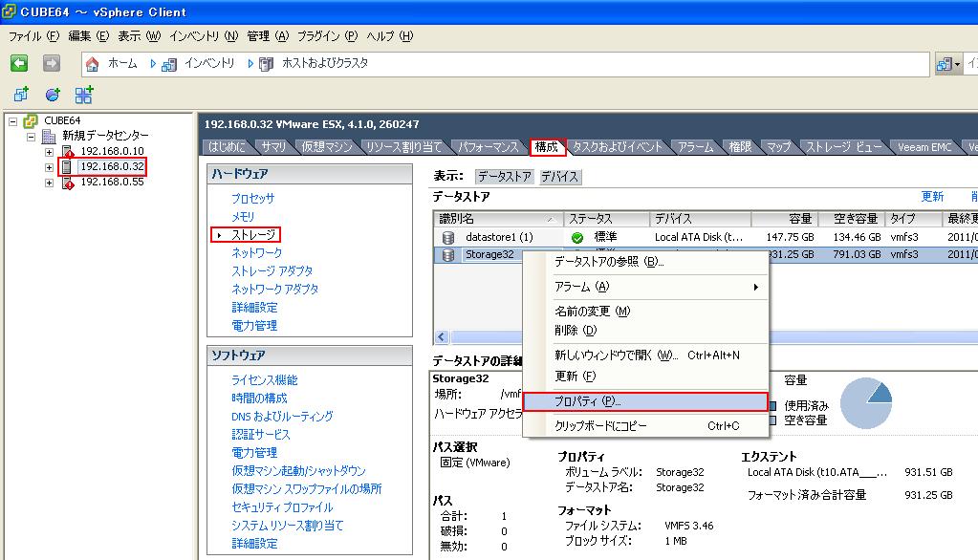The height and width of the screenshot is (560, 978).
Task: Open the ストレージ hardware link
Action: [253, 235]
